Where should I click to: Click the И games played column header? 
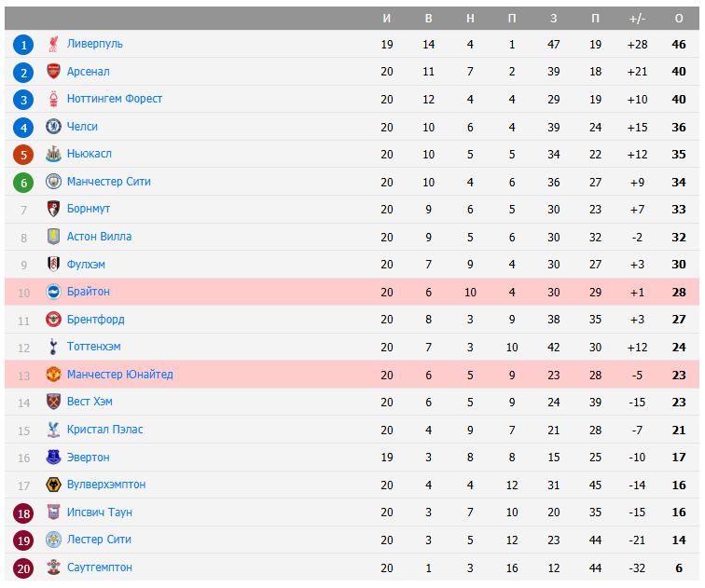pos(387,19)
